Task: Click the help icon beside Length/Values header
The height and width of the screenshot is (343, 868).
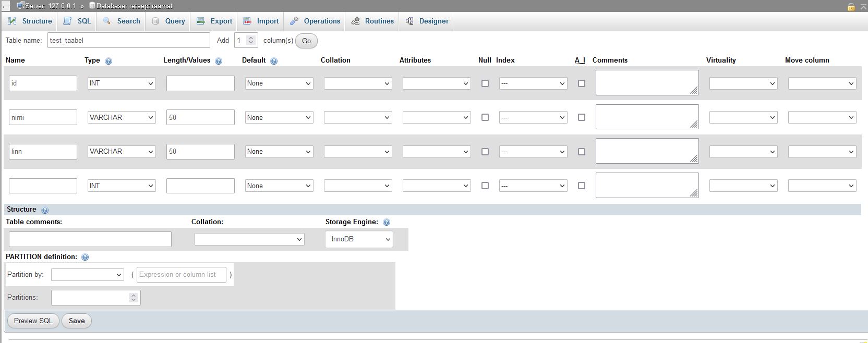Action: (219, 61)
